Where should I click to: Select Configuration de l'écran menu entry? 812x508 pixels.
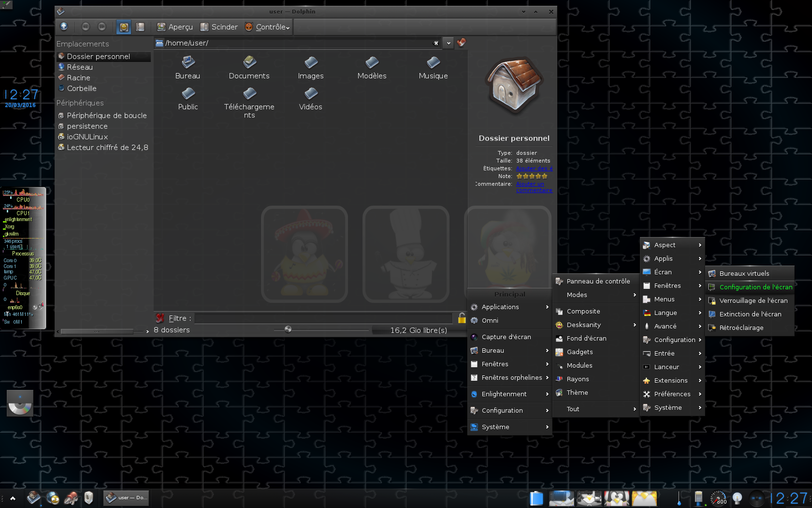[755, 287]
